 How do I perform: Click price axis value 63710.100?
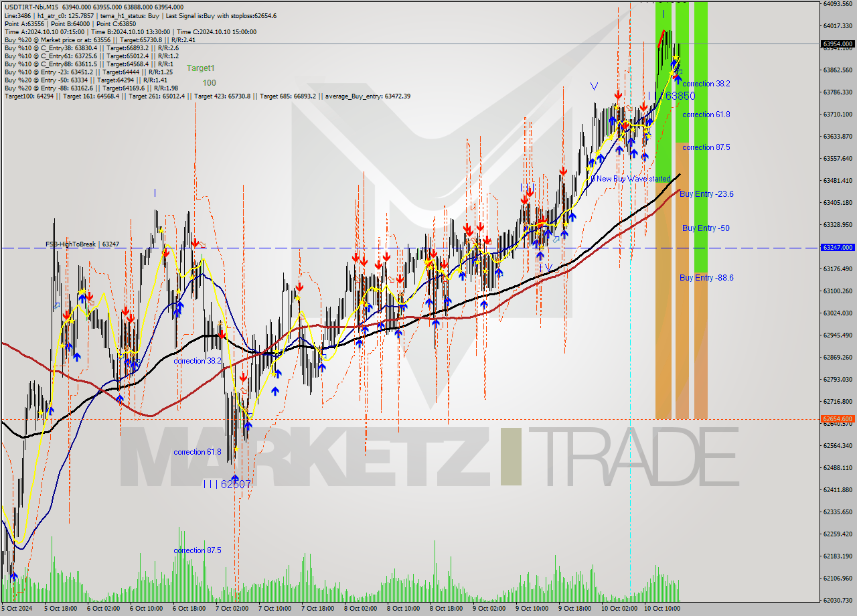click(x=837, y=114)
